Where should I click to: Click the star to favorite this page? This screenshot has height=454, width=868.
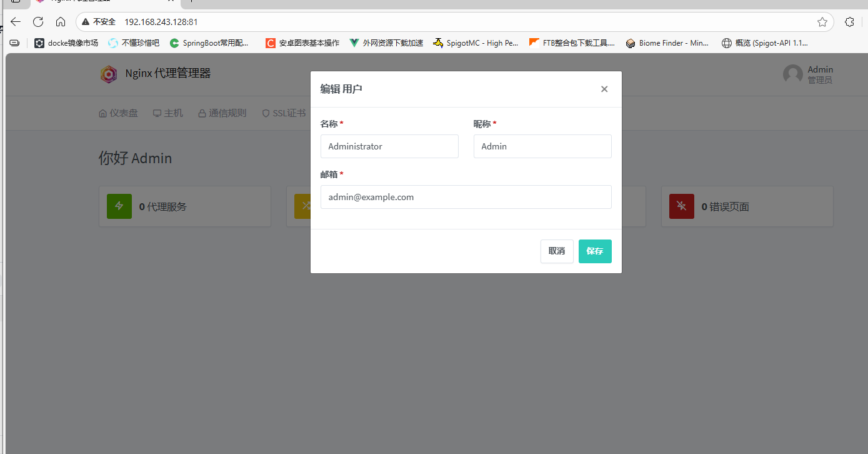tap(822, 22)
